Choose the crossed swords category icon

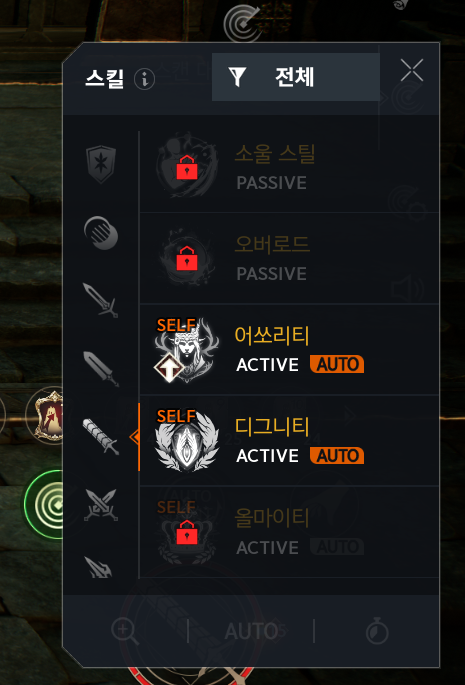101,505
